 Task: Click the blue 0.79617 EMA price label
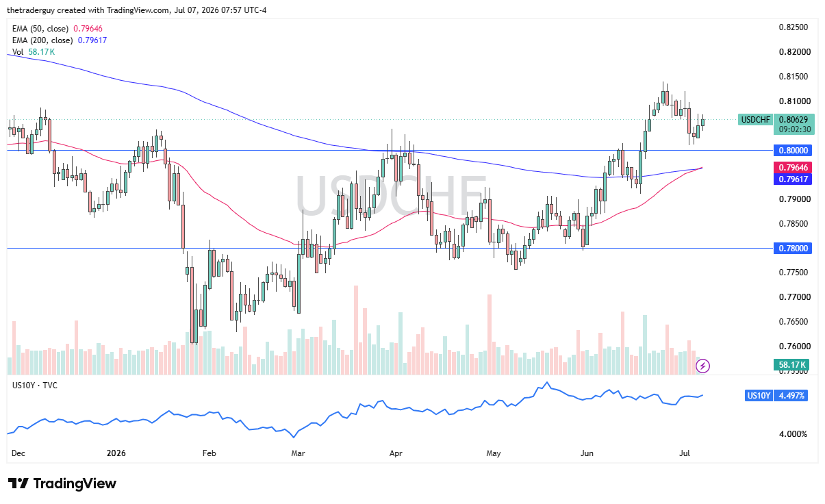coord(793,179)
